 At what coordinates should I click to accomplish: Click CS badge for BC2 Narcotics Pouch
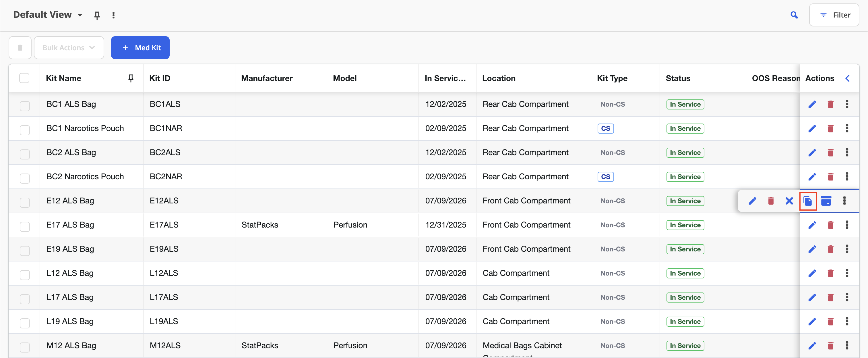coord(605,177)
